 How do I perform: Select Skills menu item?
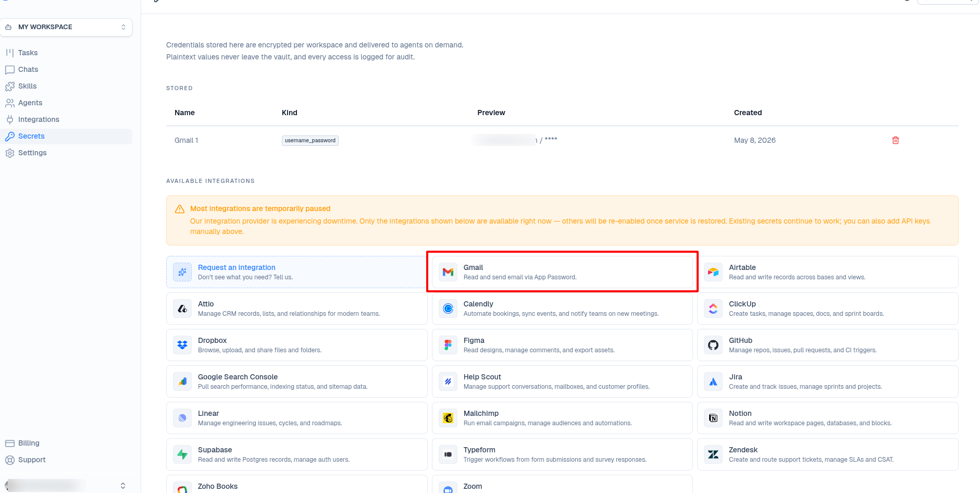coord(27,86)
